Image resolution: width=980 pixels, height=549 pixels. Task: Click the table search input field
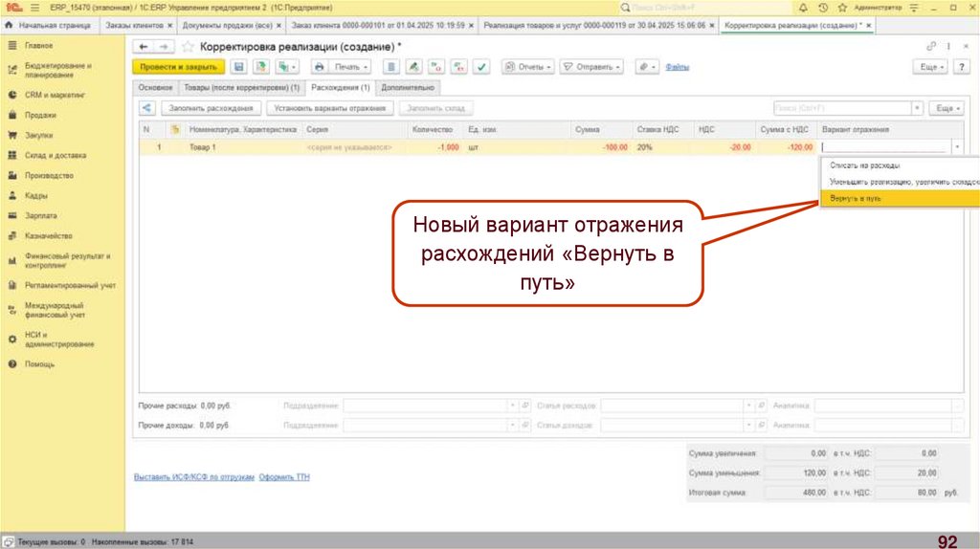(841, 108)
